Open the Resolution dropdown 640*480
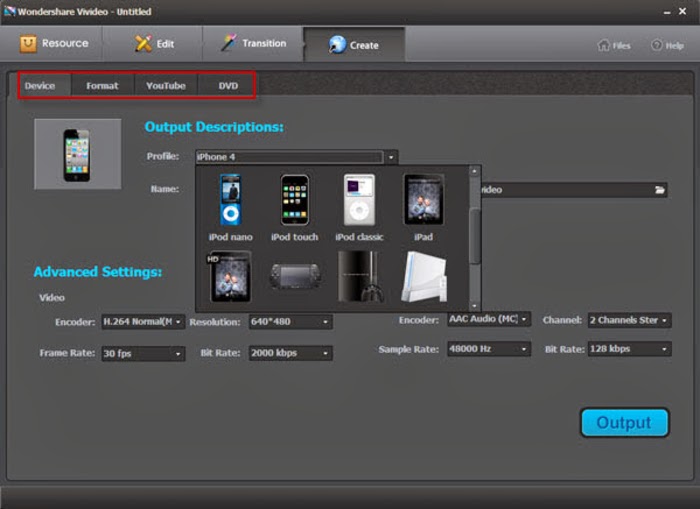700x509 pixels. [291, 321]
